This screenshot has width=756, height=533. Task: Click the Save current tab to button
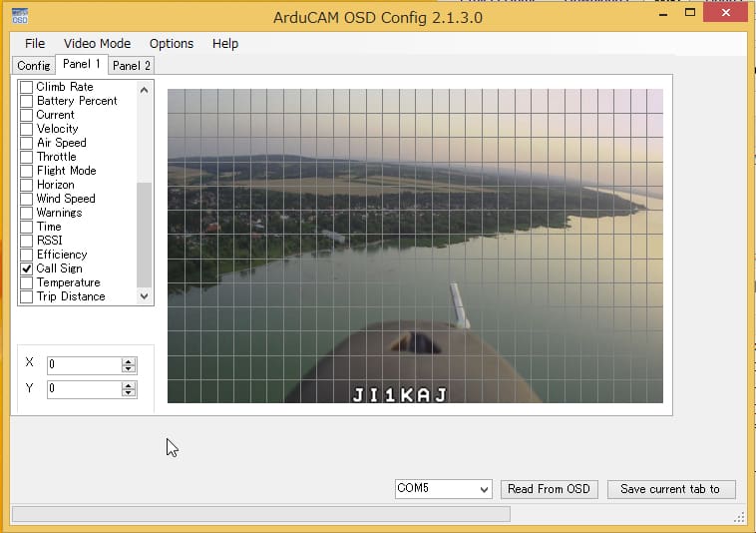(x=670, y=489)
